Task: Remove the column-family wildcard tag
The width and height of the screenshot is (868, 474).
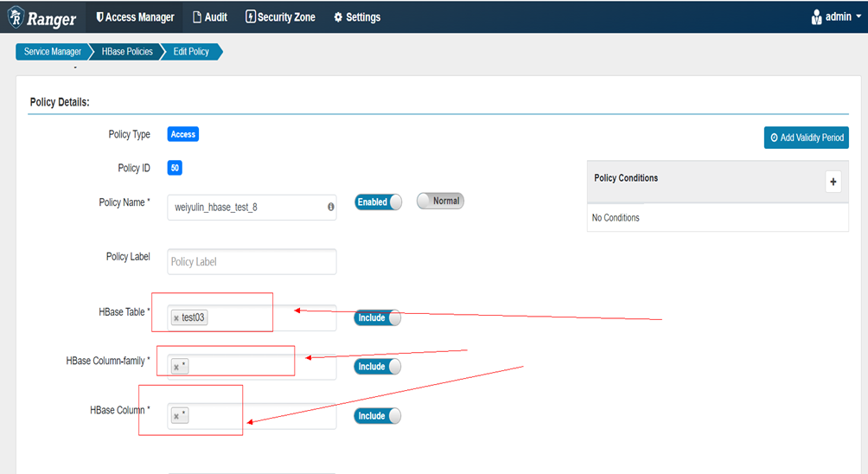Action: point(176,367)
